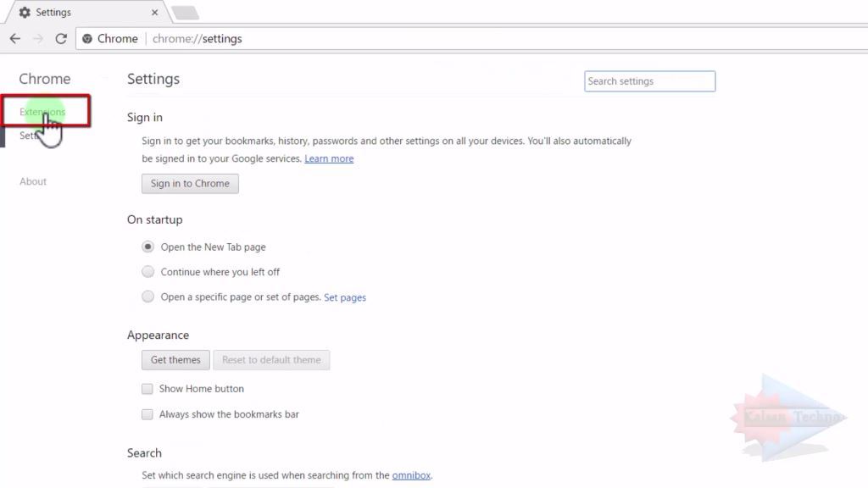The width and height of the screenshot is (868, 488).
Task: Click the Chrome site info icon
Action: pos(87,39)
